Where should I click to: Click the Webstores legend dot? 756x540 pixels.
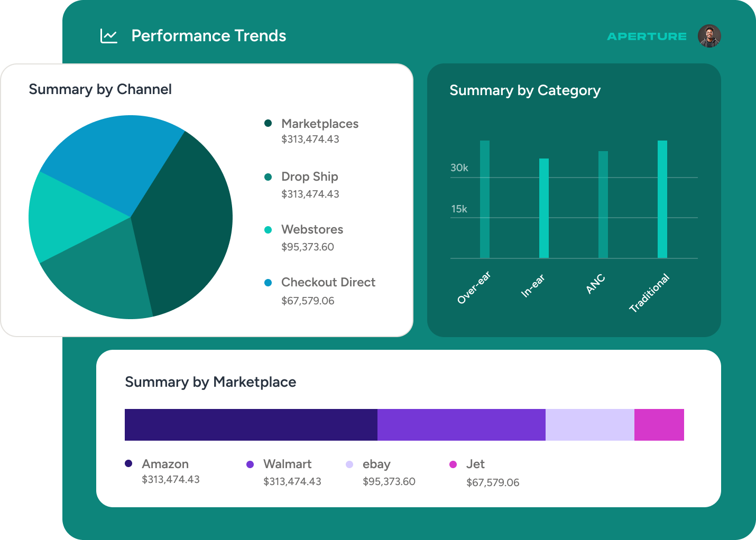point(268,230)
